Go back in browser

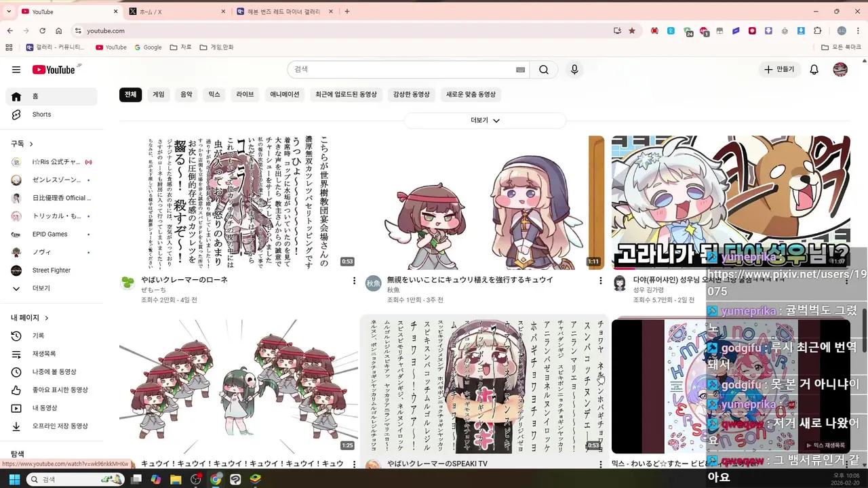coord(10,30)
